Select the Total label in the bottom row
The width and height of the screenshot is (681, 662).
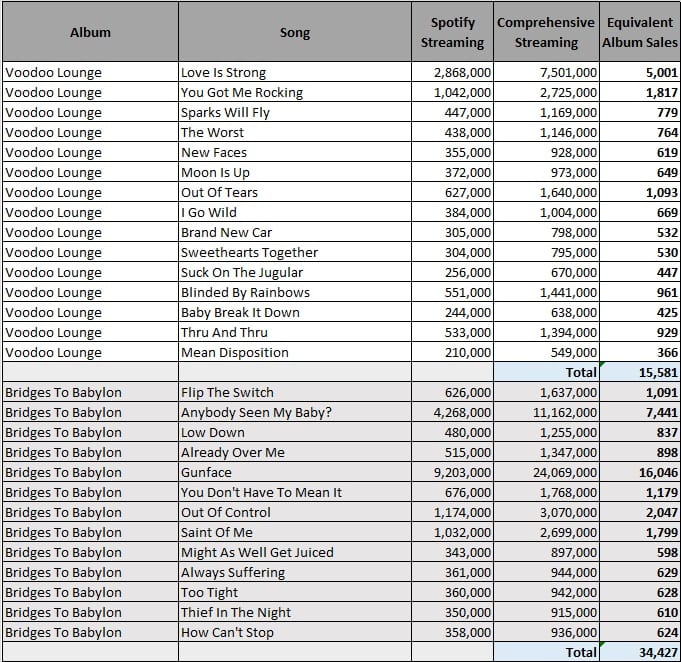click(546, 652)
